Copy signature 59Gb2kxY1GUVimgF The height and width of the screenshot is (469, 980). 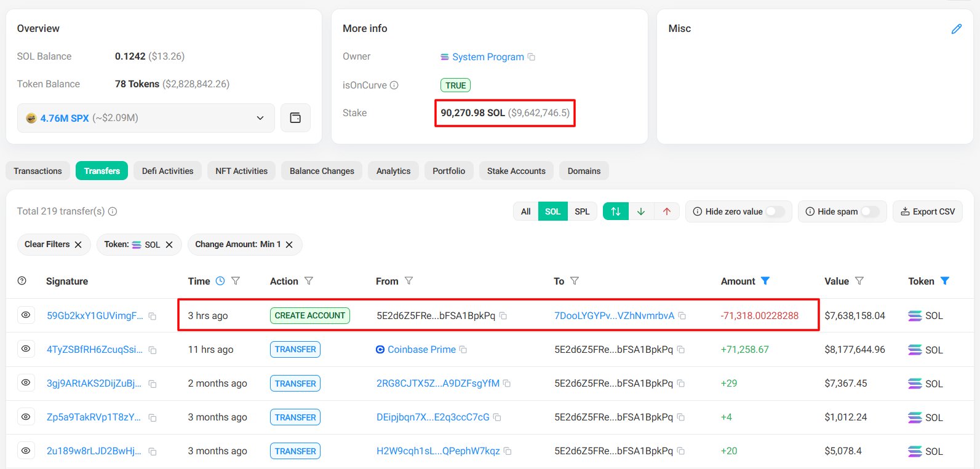[153, 316]
